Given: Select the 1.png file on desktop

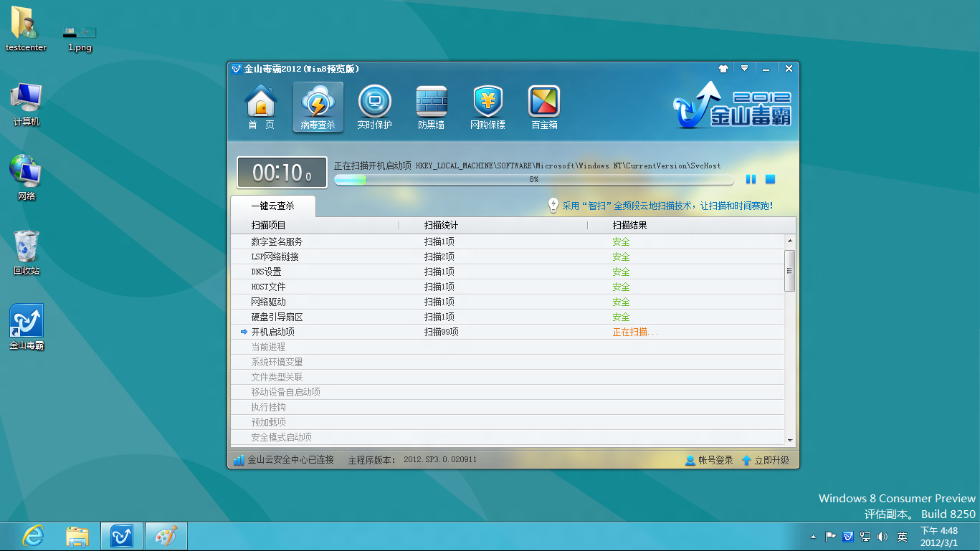Looking at the screenshot, I should (x=80, y=38).
